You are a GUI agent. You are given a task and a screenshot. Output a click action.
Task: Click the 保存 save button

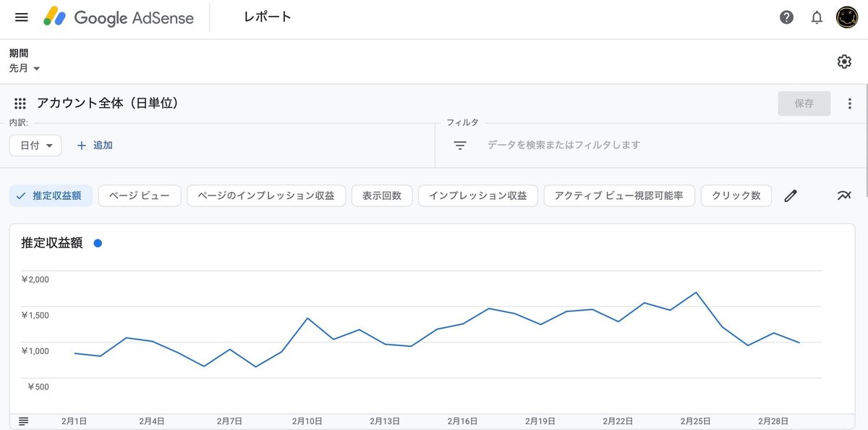804,104
